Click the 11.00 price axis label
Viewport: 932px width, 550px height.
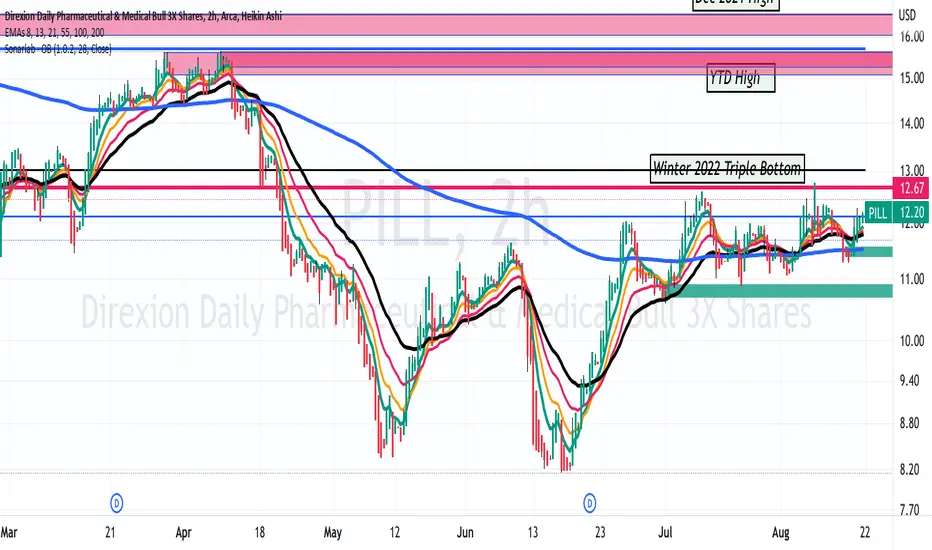click(x=912, y=279)
